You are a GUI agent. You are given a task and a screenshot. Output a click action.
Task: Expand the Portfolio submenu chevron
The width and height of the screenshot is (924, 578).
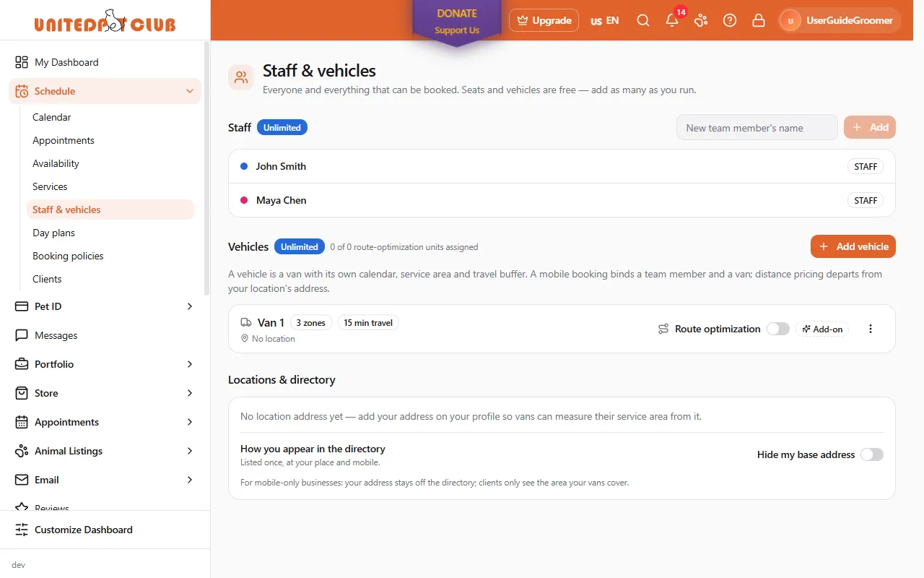pyautogui.click(x=190, y=364)
